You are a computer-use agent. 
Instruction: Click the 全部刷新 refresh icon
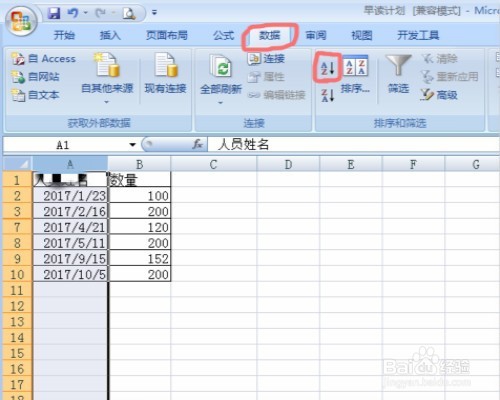pos(221,67)
